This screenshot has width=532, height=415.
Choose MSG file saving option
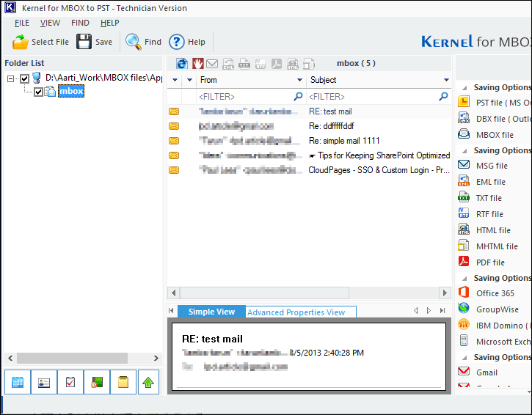(x=482, y=166)
